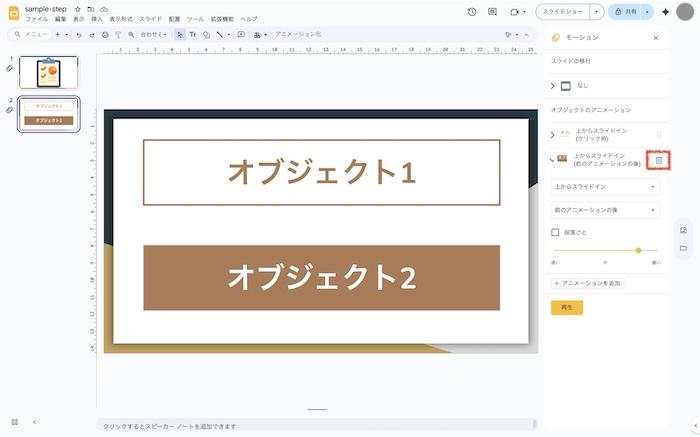Viewport: 700px width, 437px height.
Task: Open the account avatar
Action: (x=685, y=12)
